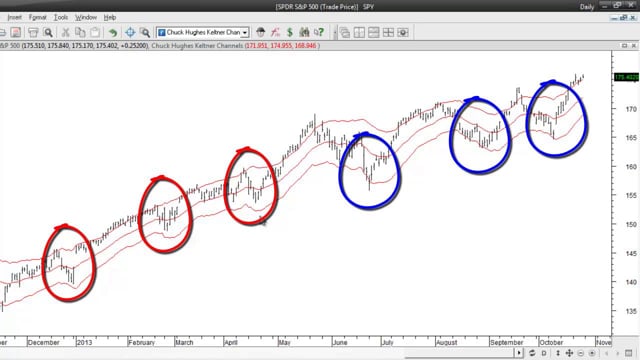Click the refresh arrows icon at bottom
640x360 pixels.
[532, 353]
